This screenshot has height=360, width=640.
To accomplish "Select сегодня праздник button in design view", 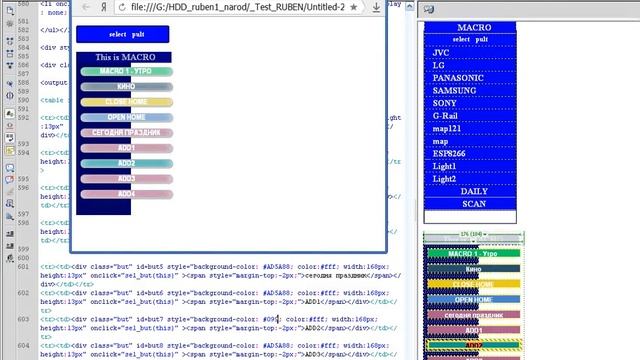I will tap(473, 315).
